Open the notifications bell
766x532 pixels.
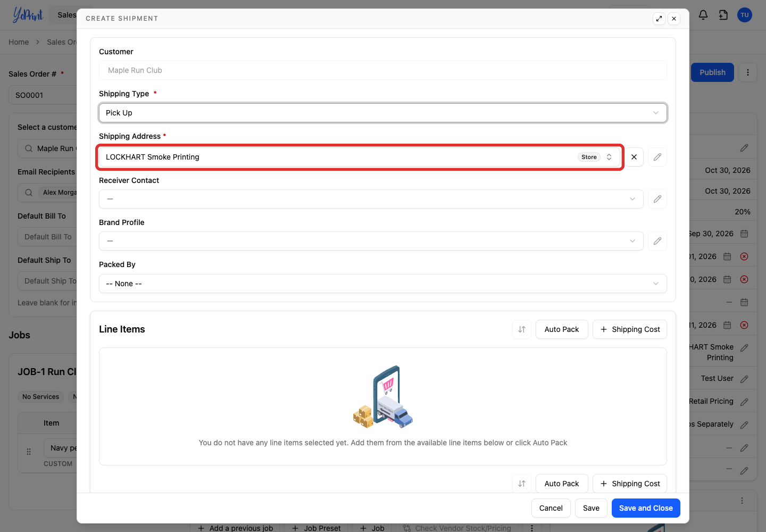click(x=703, y=15)
